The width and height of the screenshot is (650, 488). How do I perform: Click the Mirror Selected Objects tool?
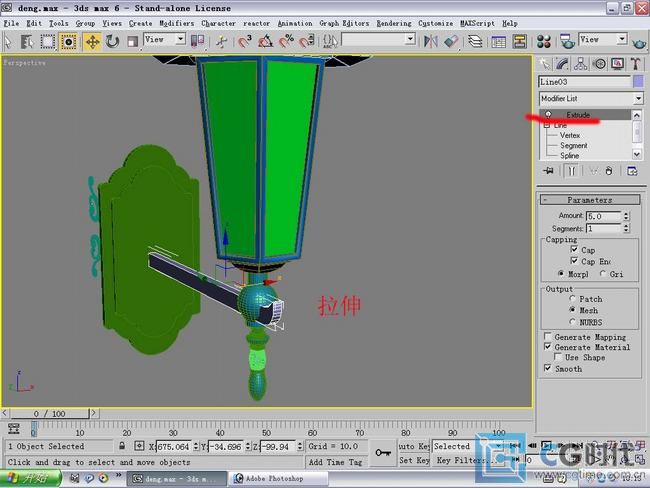431,41
